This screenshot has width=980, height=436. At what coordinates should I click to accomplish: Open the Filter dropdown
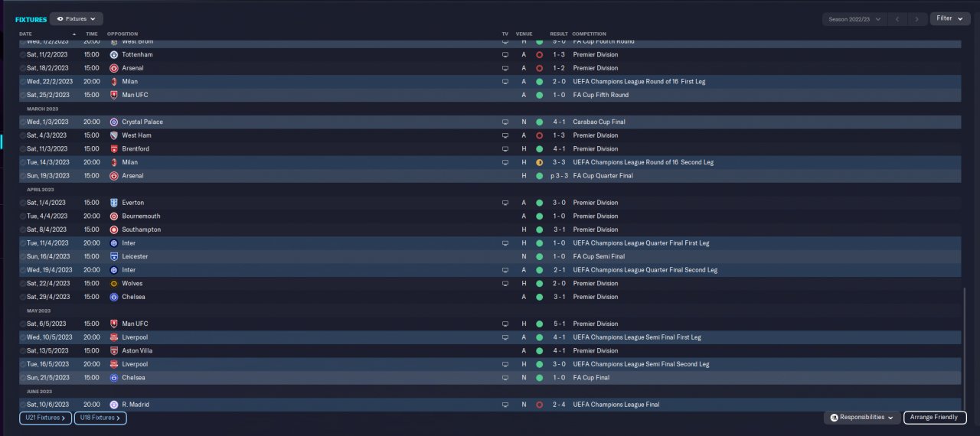pos(950,18)
